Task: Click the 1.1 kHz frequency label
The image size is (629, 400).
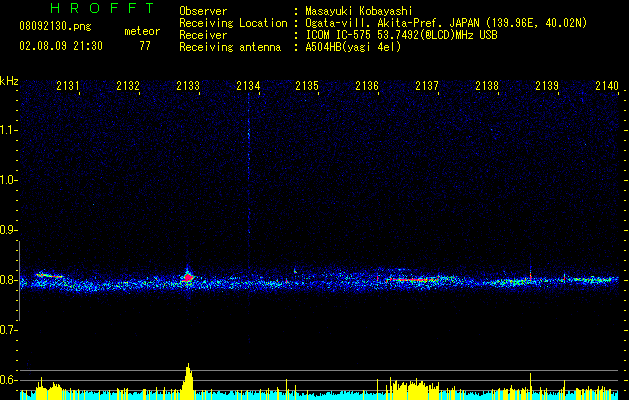Action: [7, 130]
